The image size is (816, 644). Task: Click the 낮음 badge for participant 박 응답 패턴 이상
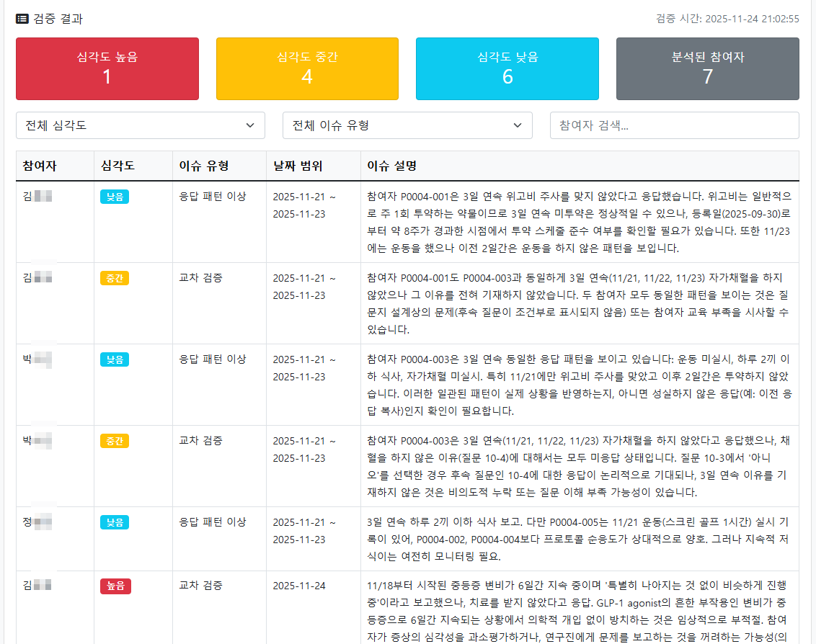click(x=115, y=359)
